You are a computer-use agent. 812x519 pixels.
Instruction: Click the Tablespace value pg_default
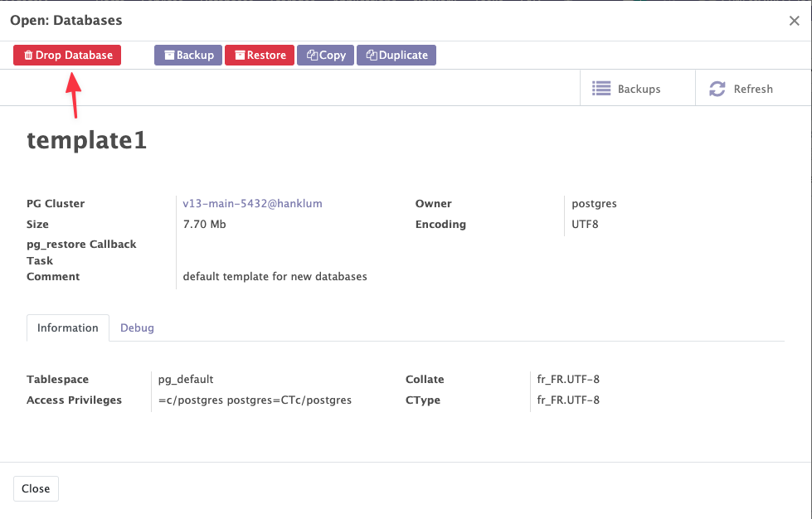[x=186, y=379]
